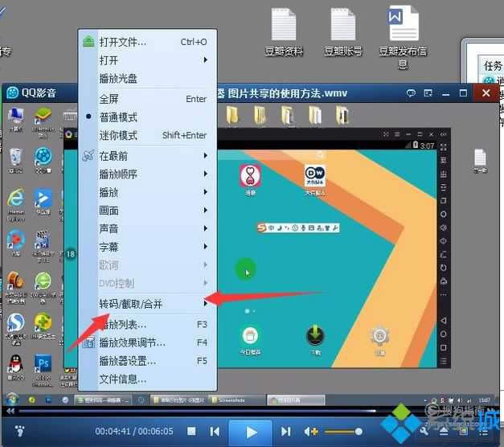This screenshot has height=447, width=504.
Task: Stop playback with the stop button
Action: pyautogui.click(x=191, y=431)
